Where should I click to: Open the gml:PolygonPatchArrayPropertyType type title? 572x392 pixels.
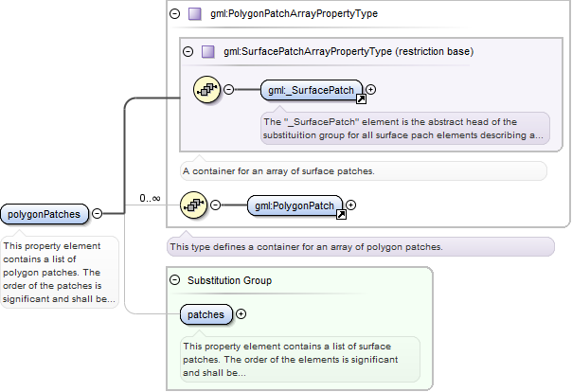(x=294, y=14)
